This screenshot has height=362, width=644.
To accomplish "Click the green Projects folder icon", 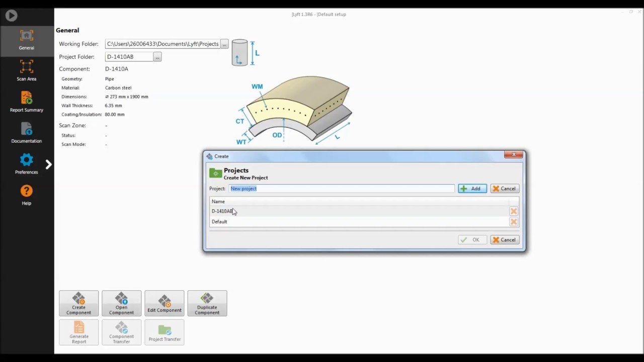I will click(x=216, y=173).
